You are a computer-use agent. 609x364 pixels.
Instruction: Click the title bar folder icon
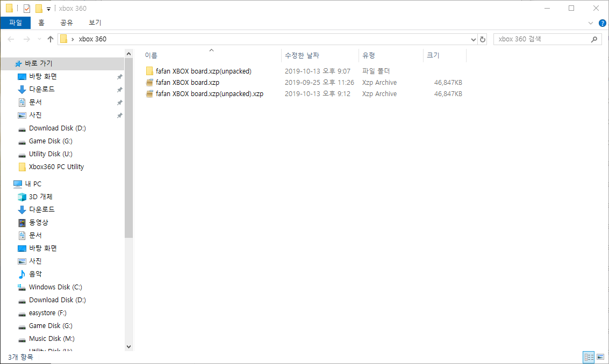point(9,8)
